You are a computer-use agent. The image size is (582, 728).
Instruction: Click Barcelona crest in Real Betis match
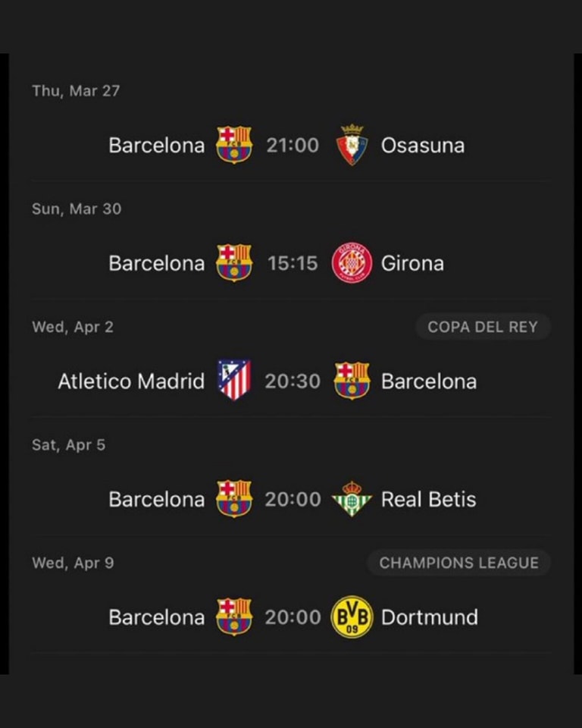tap(234, 499)
